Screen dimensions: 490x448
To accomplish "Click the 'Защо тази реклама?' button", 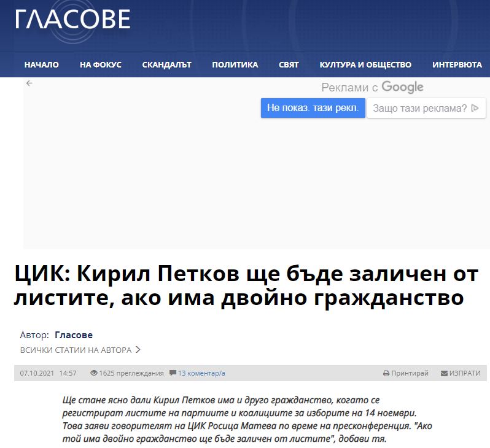I will (426, 109).
